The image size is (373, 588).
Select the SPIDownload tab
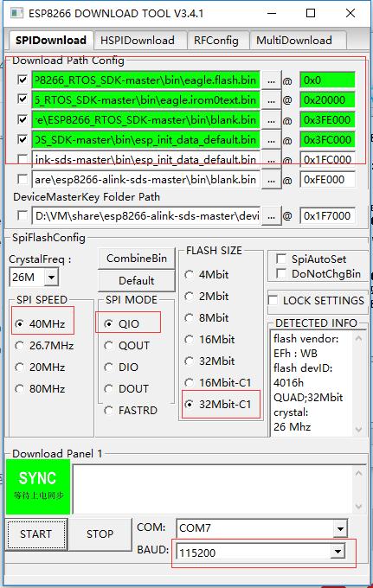[x=51, y=40]
